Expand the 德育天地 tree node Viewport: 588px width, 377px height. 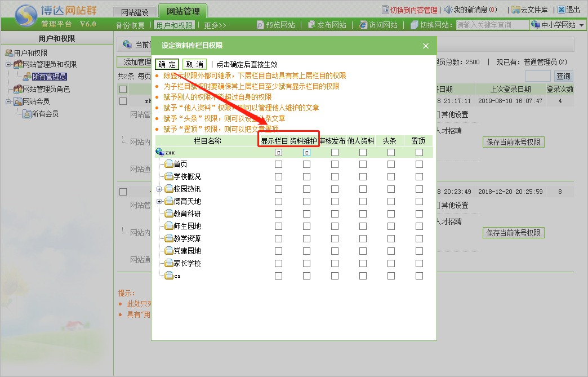click(159, 201)
